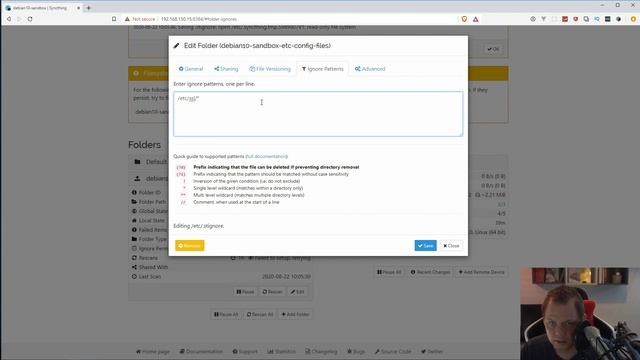Open Recent Changes
This screenshot has width=640, height=360.
[x=430, y=272]
